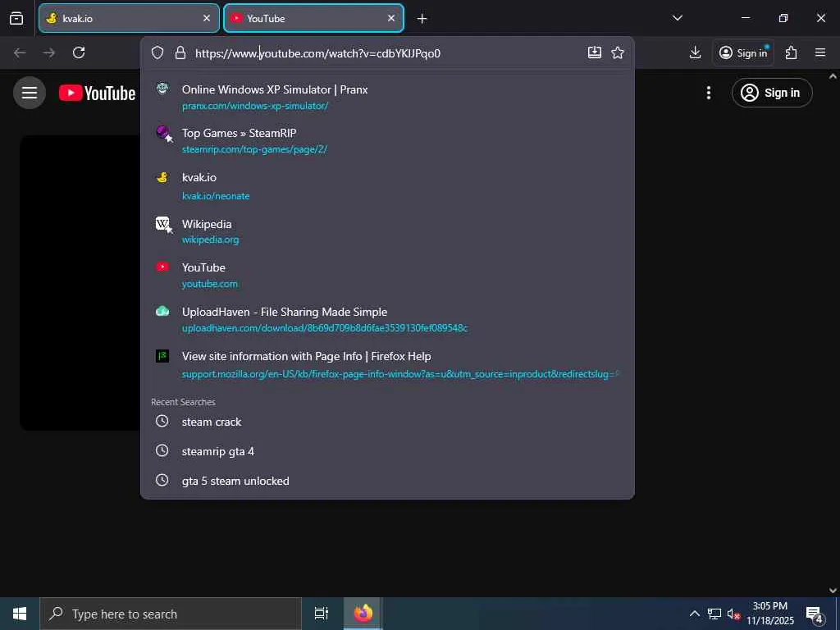
Task: Click the YouTube page Sign in button
Action: pyautogui.click(x=772, y=93)
